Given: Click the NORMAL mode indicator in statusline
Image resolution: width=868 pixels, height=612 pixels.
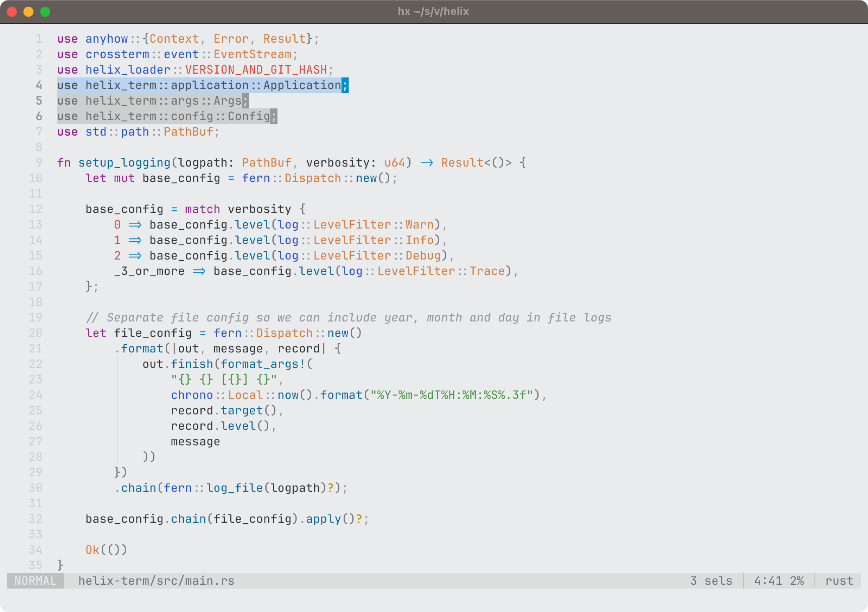Looking at the screenshot, I should tap(36, 581).
